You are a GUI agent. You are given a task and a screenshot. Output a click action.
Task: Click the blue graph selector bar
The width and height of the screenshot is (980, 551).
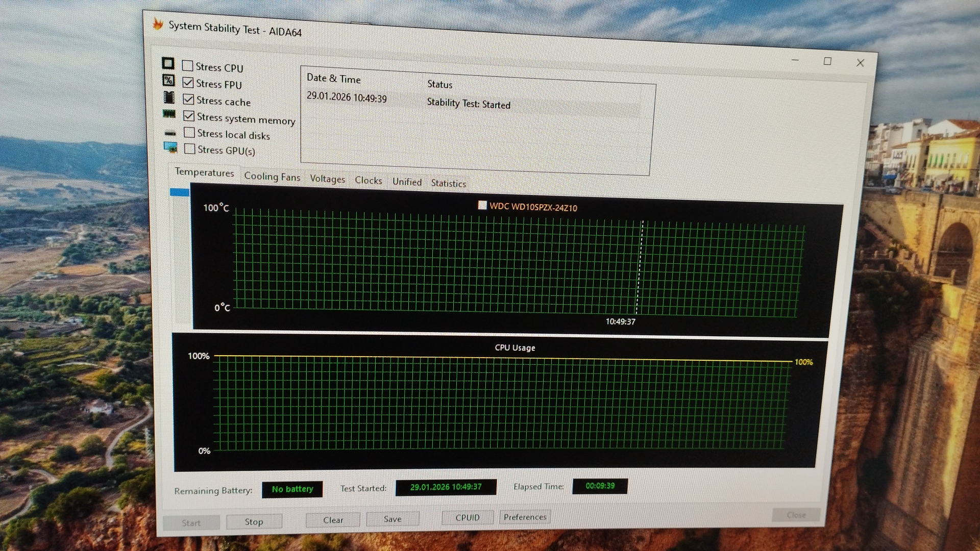coord(179,192)
